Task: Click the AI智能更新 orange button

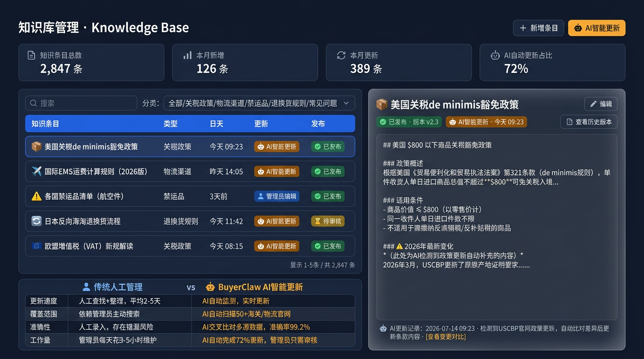Action: tap(597, 28)
